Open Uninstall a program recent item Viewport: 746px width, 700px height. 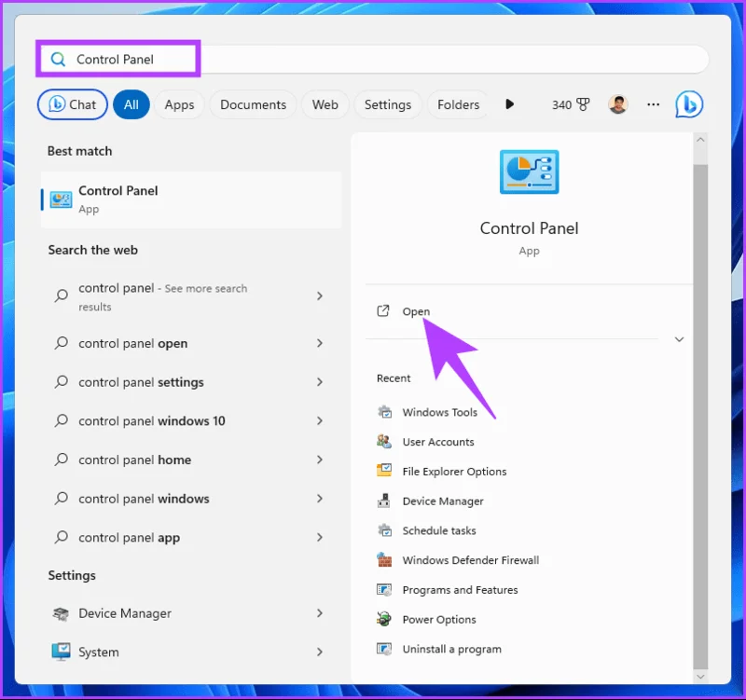(452, 649)
